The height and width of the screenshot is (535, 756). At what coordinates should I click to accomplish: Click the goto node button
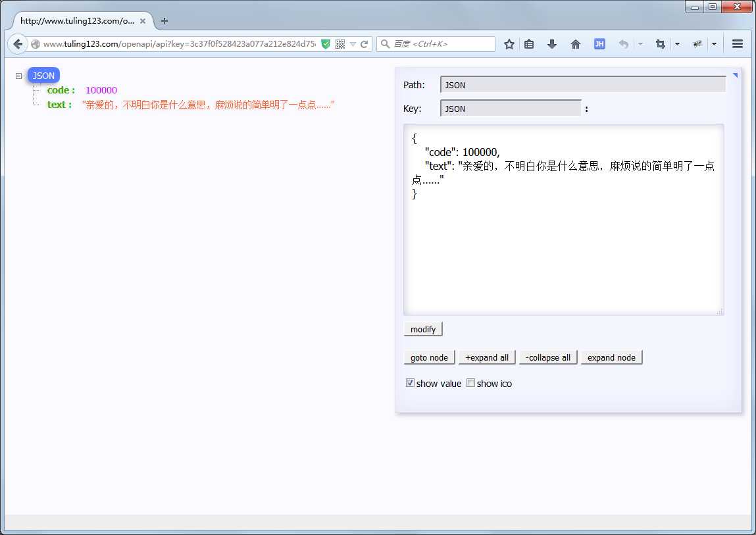point(429,357)
